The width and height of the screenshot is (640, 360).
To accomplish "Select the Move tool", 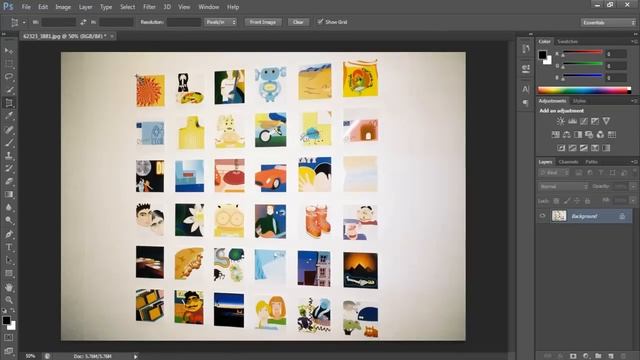I will pyautogui.click(x=9, y=51).
